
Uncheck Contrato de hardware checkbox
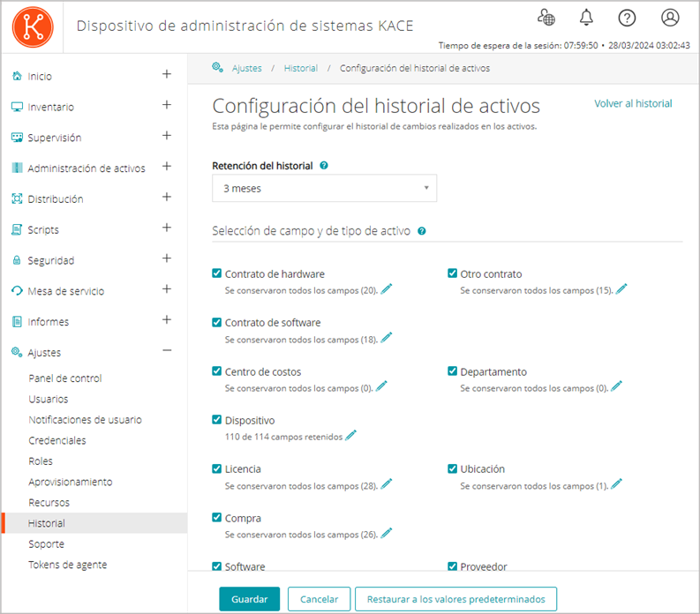click(x=217, y=273)
